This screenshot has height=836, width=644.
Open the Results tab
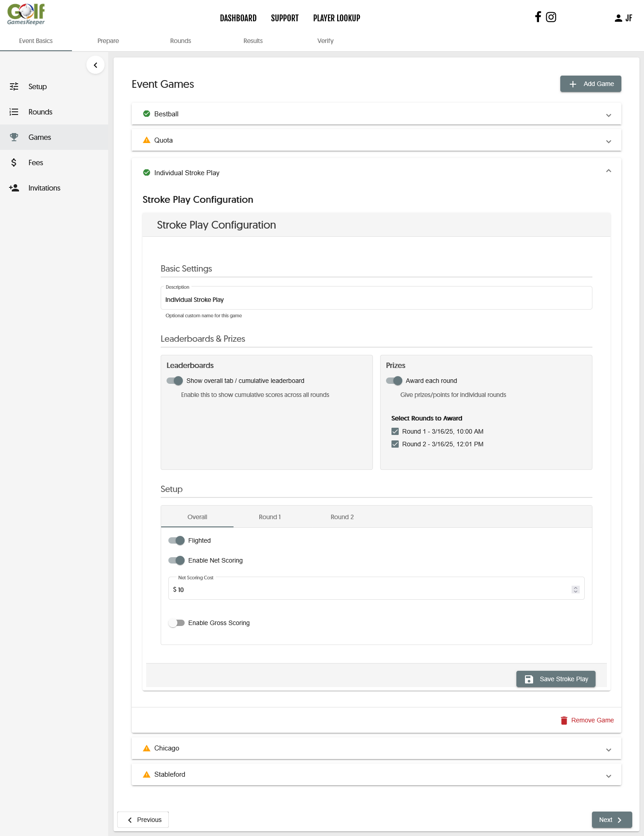point(253,41)
